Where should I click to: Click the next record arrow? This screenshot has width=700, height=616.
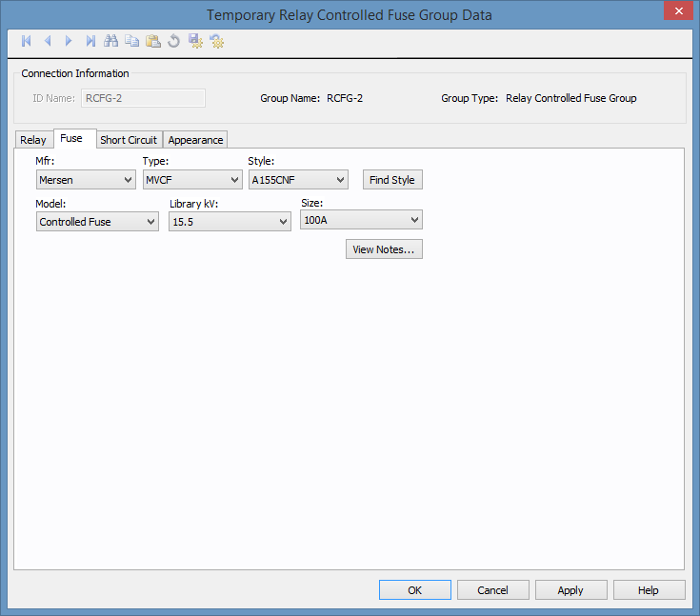69,41
